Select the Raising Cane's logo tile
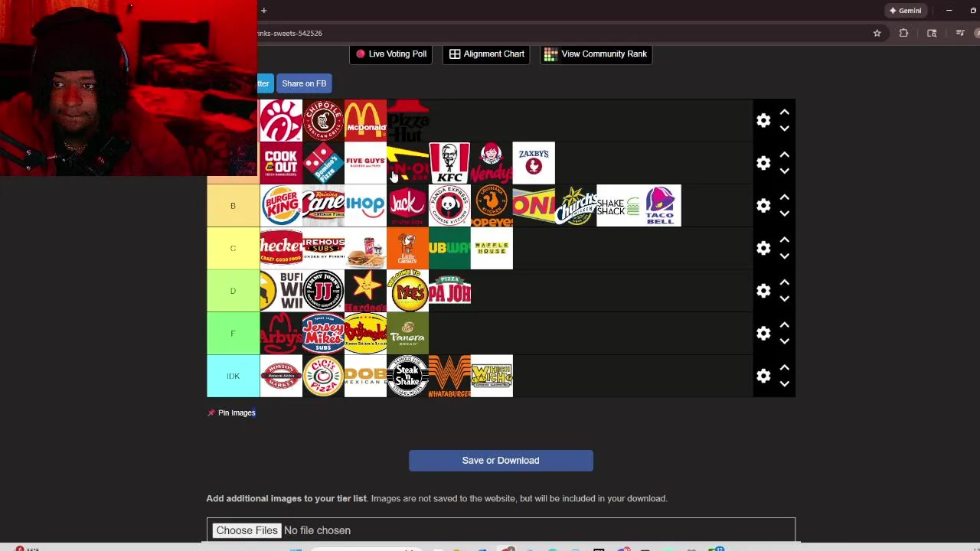The width and height of the screenshot is (980, 551). 323,205
